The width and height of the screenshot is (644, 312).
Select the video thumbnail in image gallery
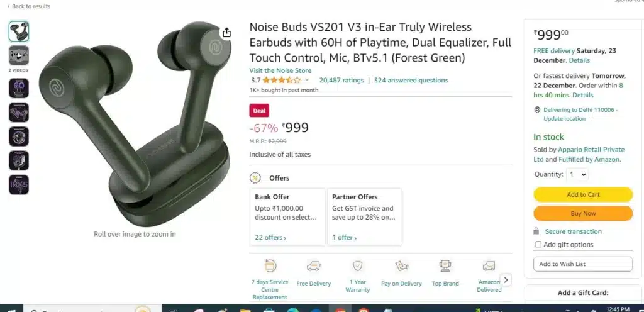(19, 56)
